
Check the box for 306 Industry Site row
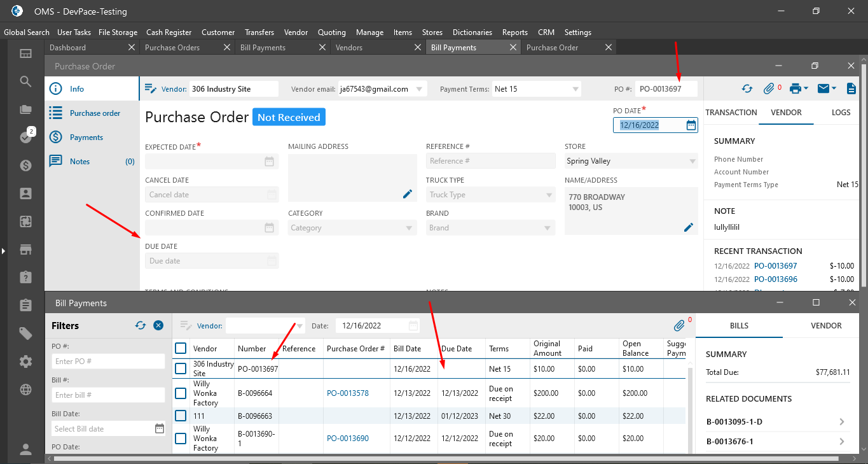(x=181, y=369)
